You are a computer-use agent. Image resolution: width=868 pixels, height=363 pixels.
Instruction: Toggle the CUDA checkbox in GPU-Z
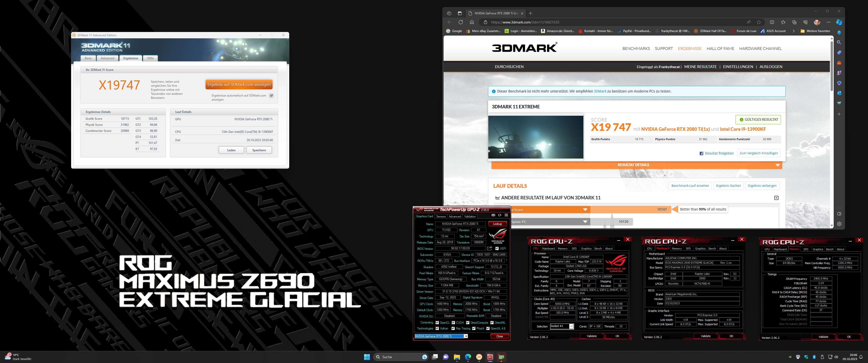[x=453, y=323]
